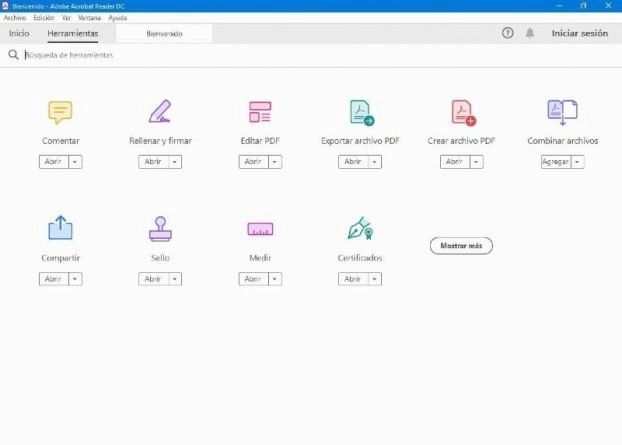Select the Certificados fountain pen icon

360,228
